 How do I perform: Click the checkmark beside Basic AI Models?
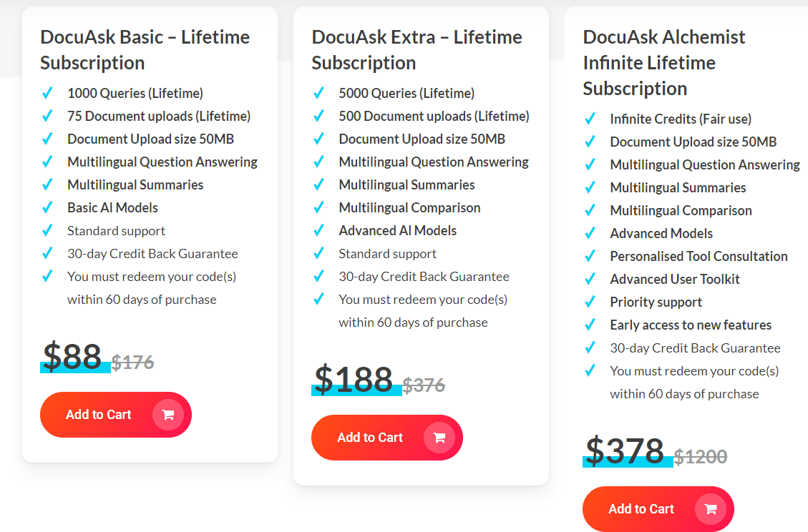47,207
